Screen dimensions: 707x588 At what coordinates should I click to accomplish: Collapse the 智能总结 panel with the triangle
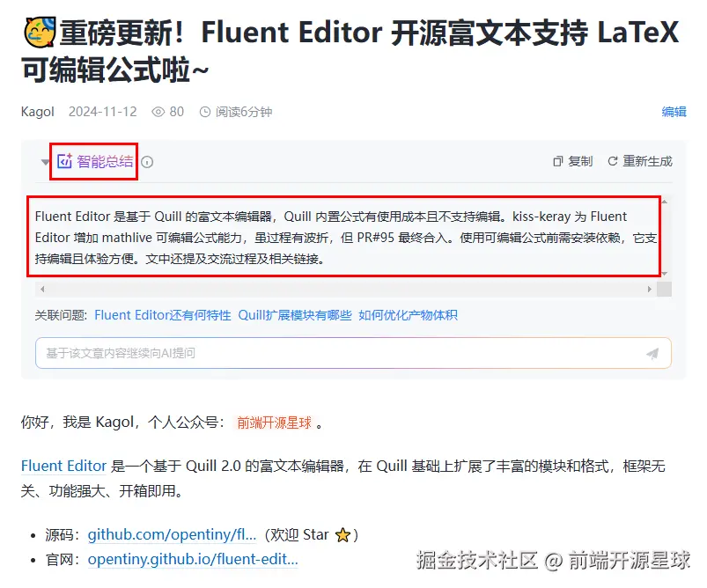(x=45, y=162)
